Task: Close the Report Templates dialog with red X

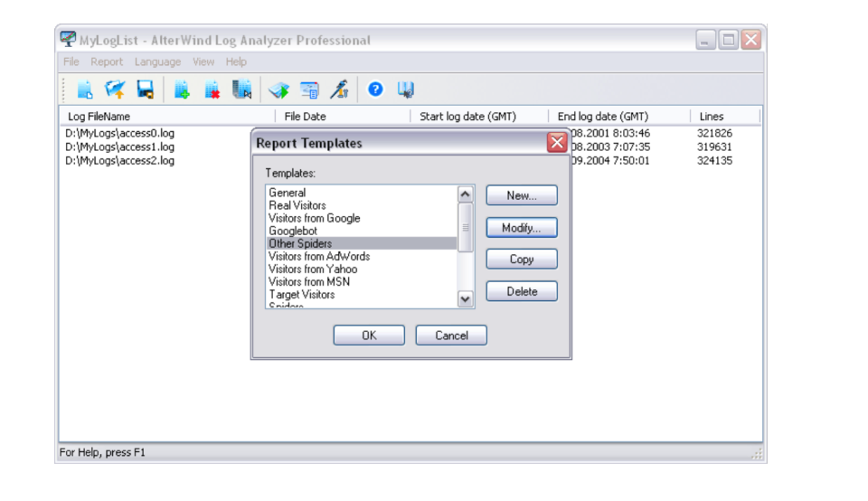Action: click(557, 142)
